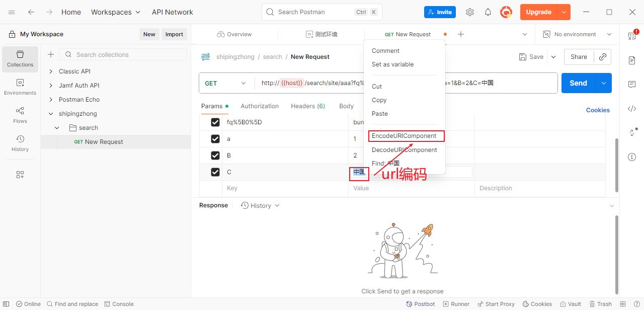The width and height of the screenshot is (644, 310).
Task: Open the GET method dropdown
Action: [226, 83]
